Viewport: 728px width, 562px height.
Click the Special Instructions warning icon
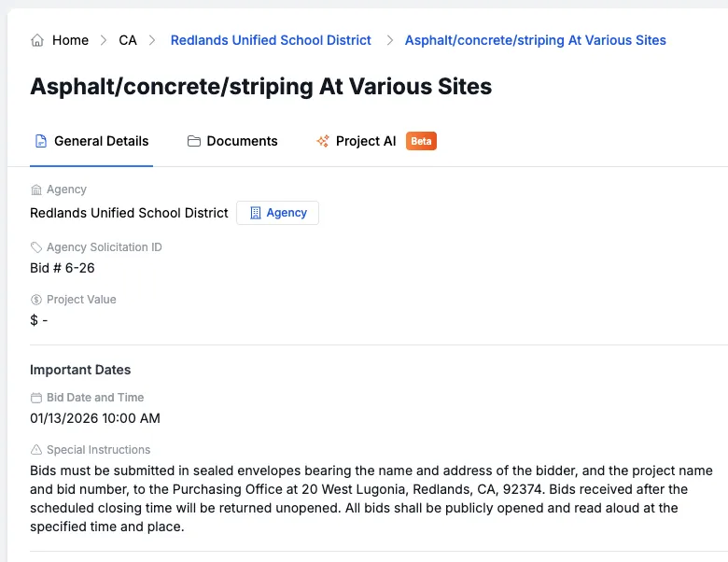point(36,450)
